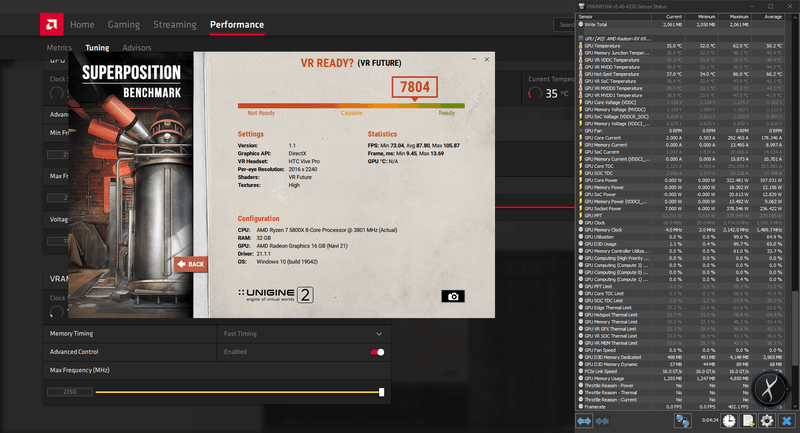Click the HWiNFO64 title bar app icon
The image size is (800, 433).
[x=581, y=6]
